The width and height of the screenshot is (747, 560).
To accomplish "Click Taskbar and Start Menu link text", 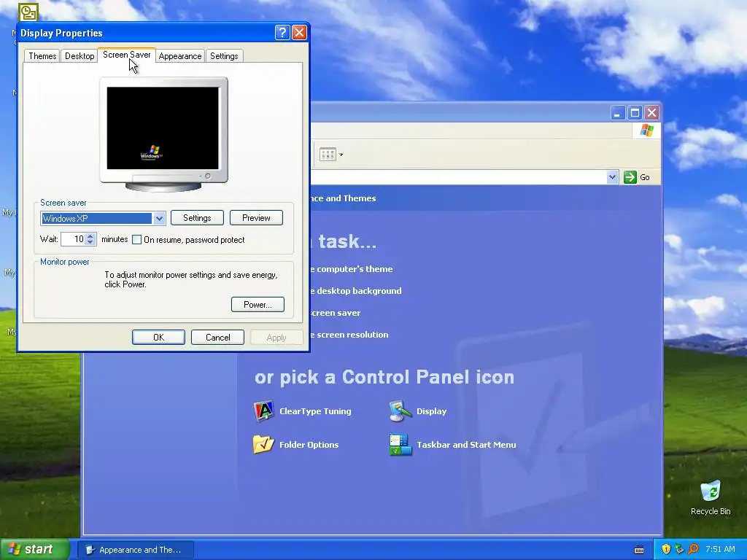I will click(466, 444).
